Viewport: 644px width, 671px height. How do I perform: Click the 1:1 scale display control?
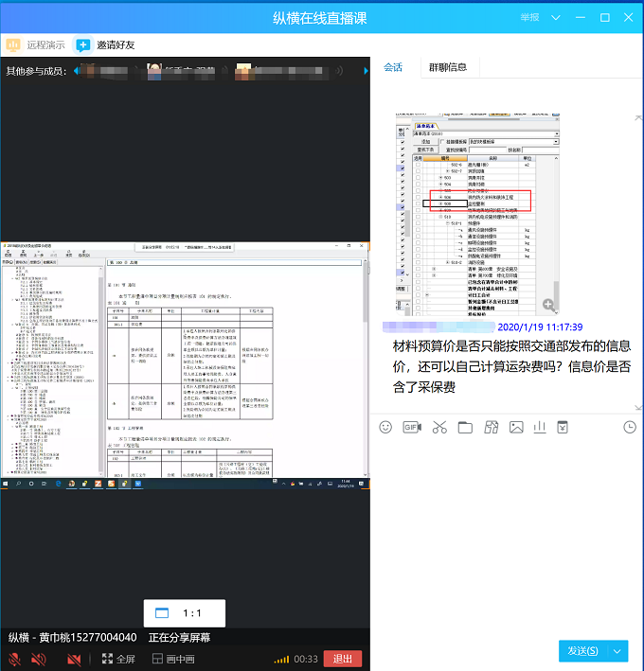184,612
